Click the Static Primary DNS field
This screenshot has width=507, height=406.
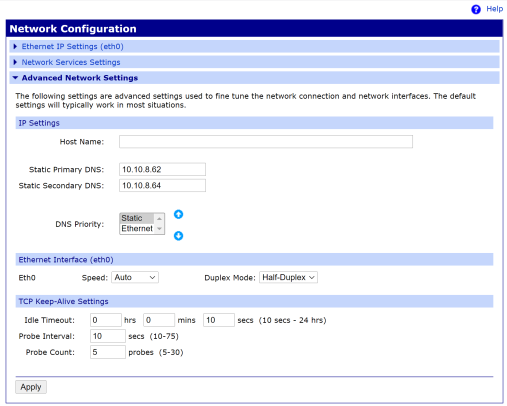click(162, 169)
